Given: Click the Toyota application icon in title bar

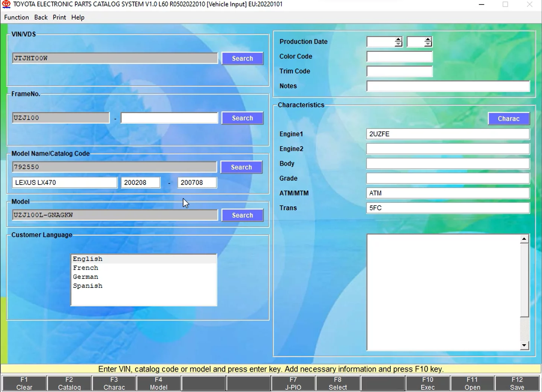Looking at the screenshot, I should click(6, 5).
